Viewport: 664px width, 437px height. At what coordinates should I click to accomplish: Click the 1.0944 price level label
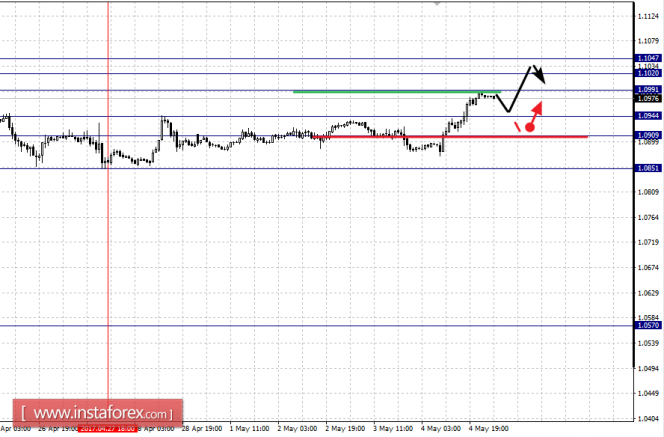point(648,116)
